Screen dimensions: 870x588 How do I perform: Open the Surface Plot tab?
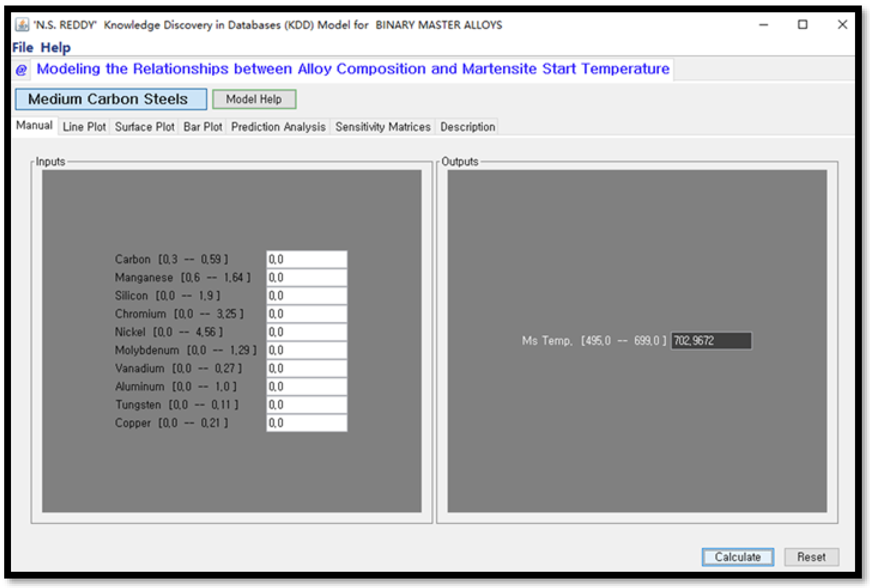(x=145, y=127)
